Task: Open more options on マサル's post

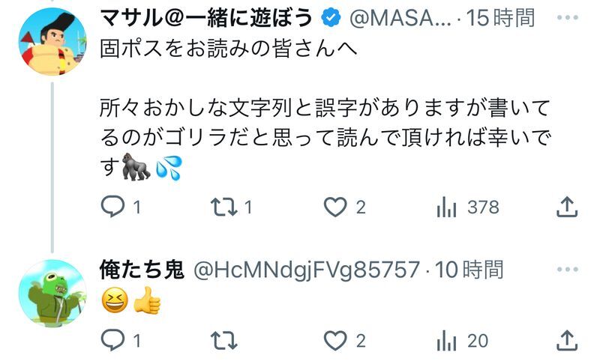Action: point(568,17)
